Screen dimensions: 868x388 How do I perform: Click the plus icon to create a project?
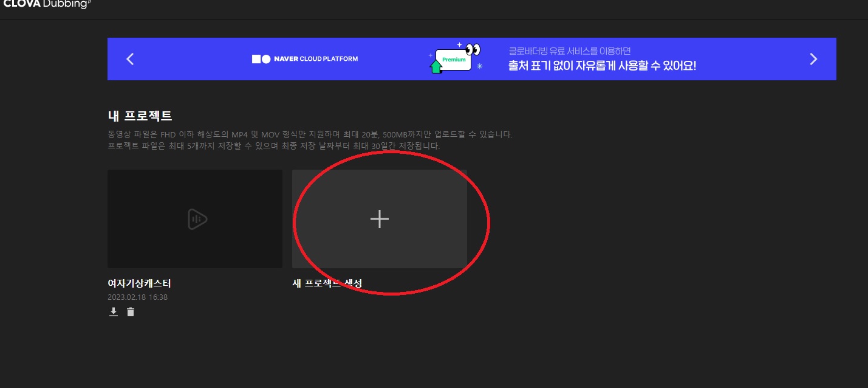[380, 219]
